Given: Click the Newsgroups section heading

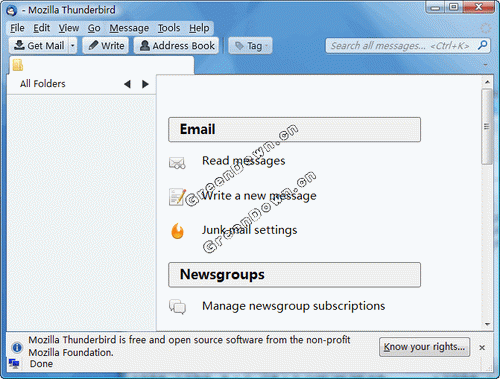Looking at the screenshot, I should (x=222, y=275).
